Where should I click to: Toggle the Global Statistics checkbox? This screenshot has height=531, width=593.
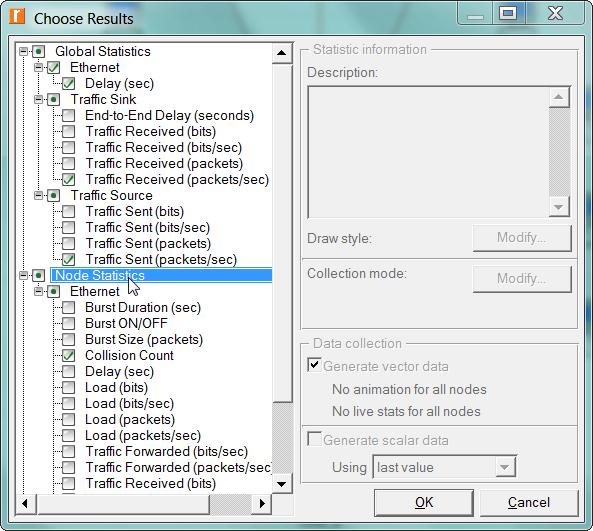38,51
